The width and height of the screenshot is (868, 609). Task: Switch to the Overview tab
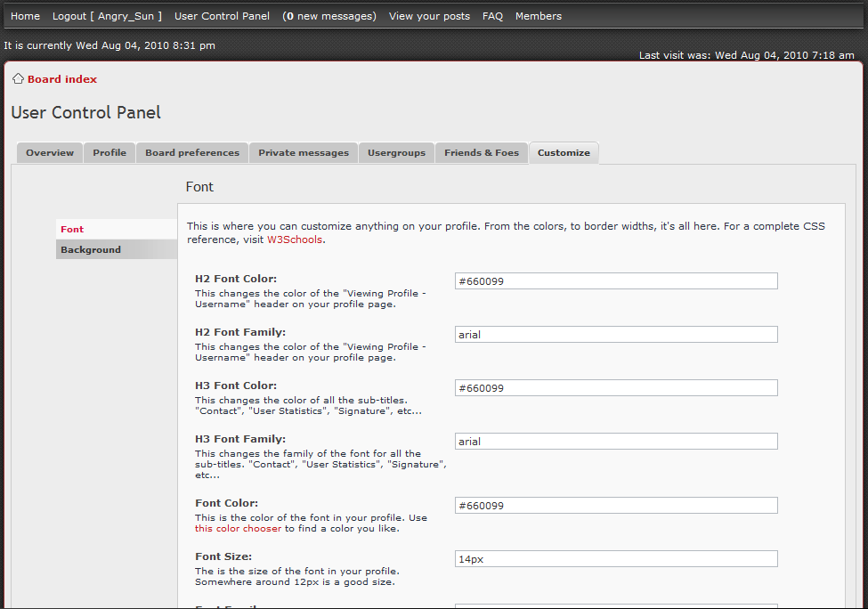[x=50, y=153]
